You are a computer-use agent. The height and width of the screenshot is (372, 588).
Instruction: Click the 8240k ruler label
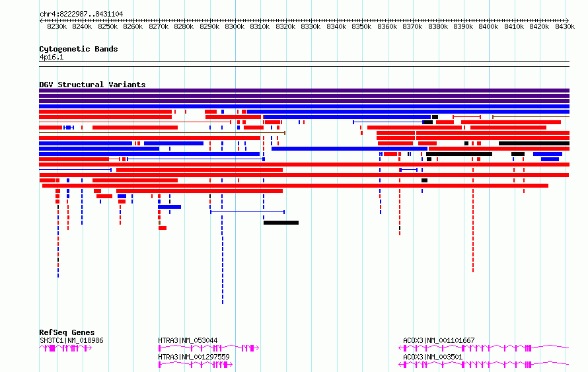[x=82, y=26]
